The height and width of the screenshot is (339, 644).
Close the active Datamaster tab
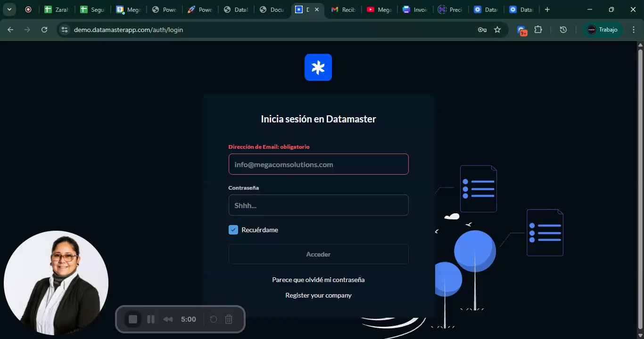(x=317, y=9)
